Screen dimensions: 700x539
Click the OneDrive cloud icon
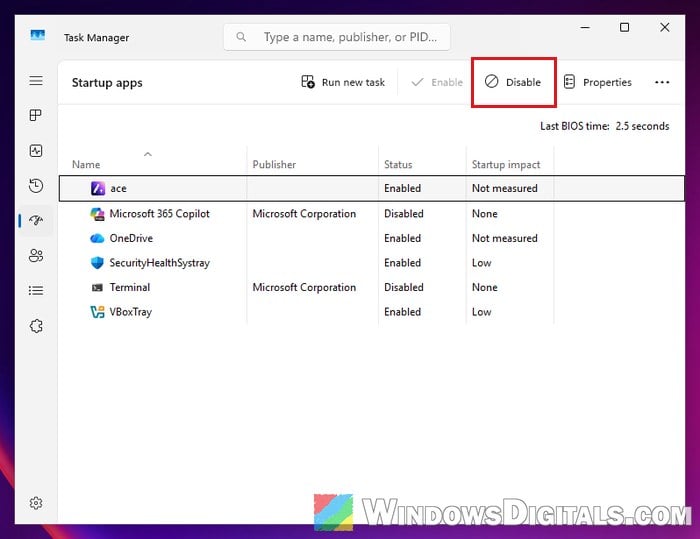(x=97, y=238)
